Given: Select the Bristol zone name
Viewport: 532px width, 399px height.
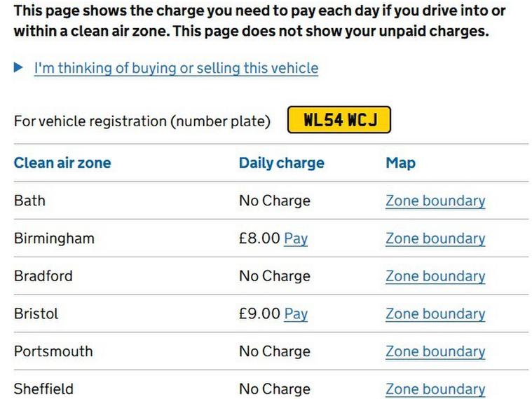Looking at the screenshot, I should coord(36,313).
